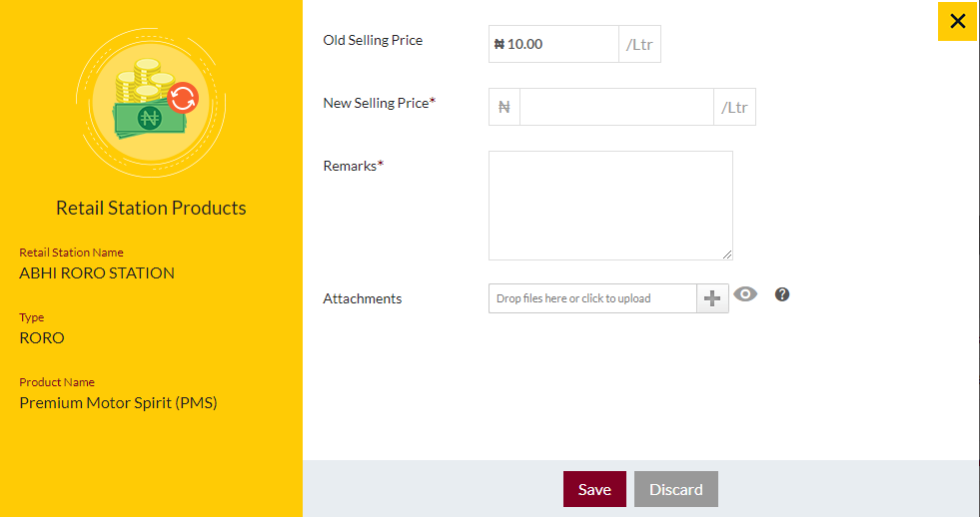
Task: Preview attachments using the eye icon
Action: (x=745, y=294)
